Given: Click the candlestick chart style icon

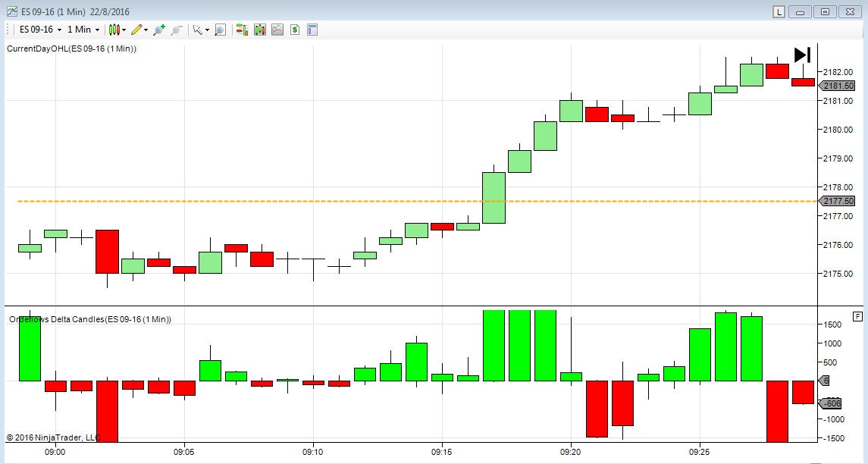Looking at the screenshot, I should (114, 30).
